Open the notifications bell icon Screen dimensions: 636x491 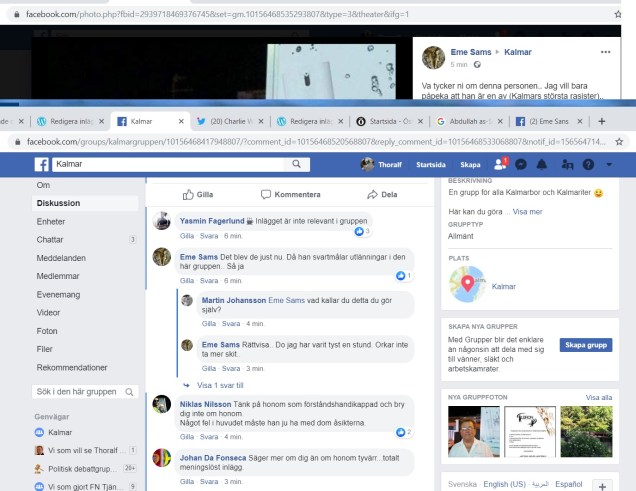[x=542, y=164]
